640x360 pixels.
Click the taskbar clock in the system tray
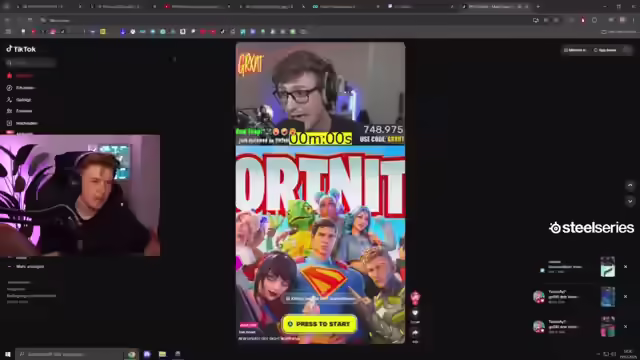coord(628,354)
